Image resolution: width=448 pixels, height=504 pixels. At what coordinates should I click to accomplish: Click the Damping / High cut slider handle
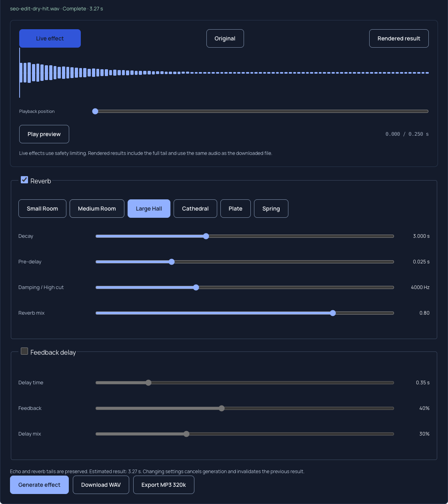tap(196, 287)
